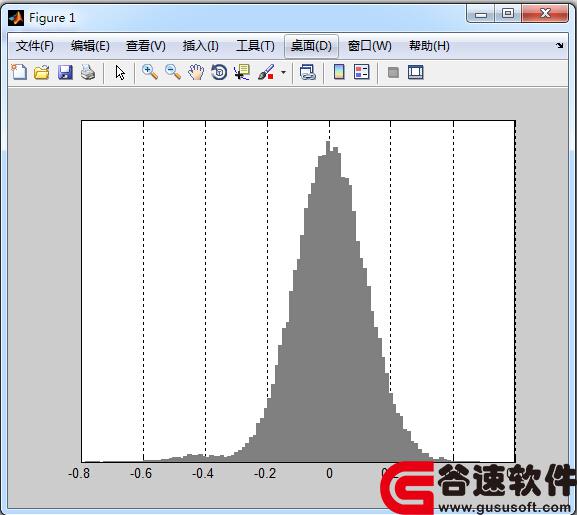This screenshot has width=577, height=515.
Task: Print the figure with the printer icon
Action: click(88, 72)
